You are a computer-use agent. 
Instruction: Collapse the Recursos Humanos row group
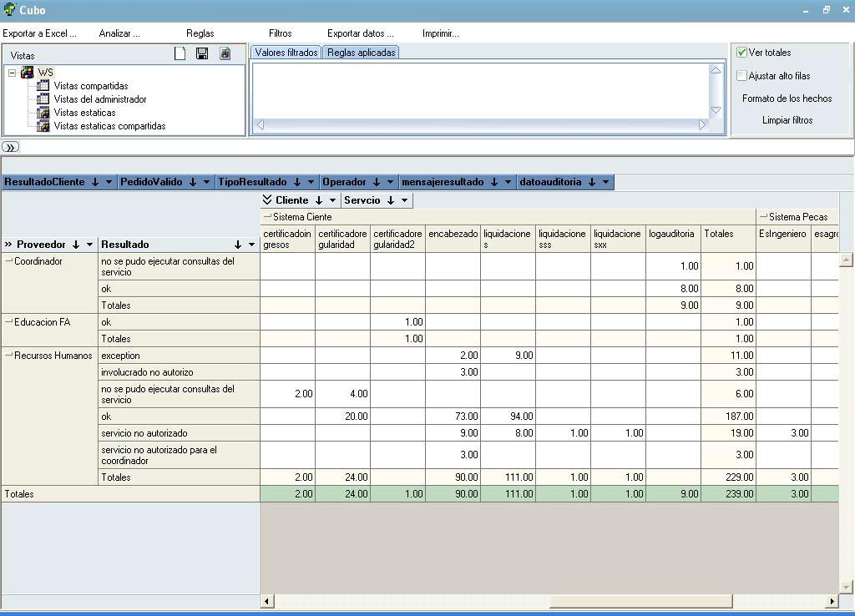(x=9, y=356)
